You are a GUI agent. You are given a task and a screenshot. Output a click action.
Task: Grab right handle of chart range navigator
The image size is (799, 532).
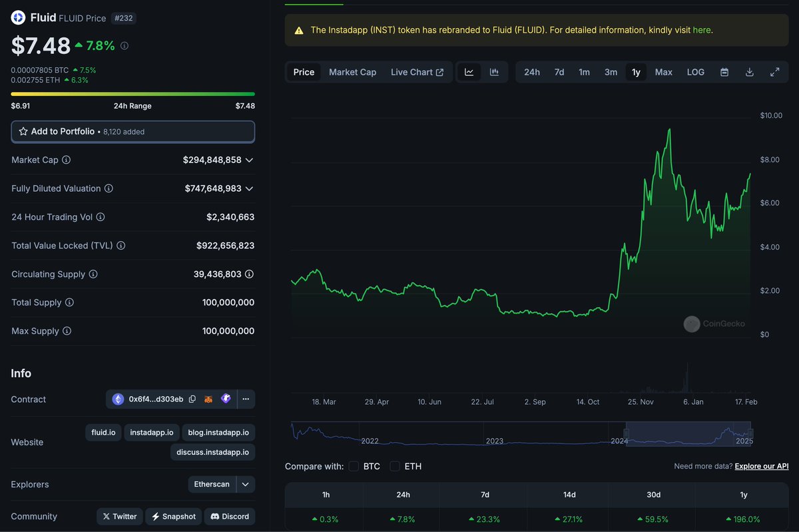point(750,433)
